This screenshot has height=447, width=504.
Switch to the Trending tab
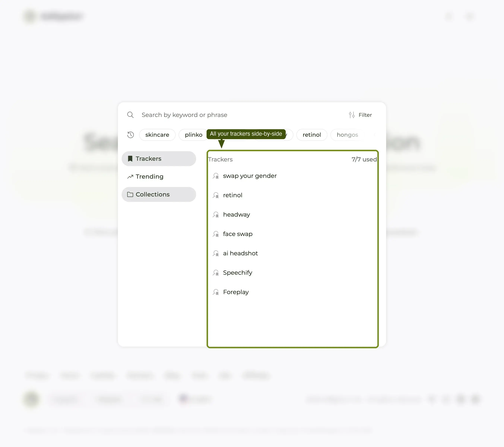(159, 177)
